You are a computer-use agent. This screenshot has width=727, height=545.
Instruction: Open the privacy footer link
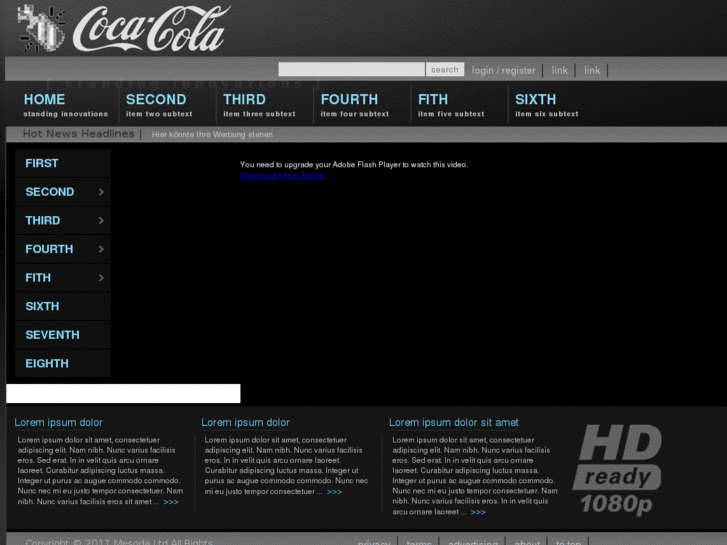pyautogui.click(x=374, y=542)
